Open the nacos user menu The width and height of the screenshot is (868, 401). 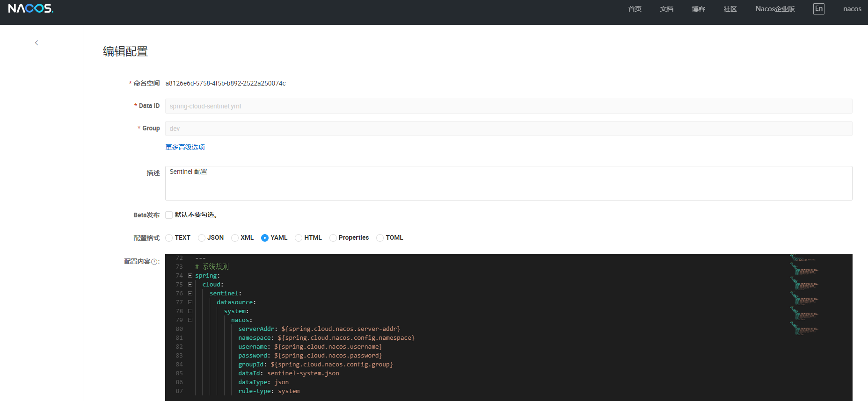pyautogui.click(x=852, y=9)
